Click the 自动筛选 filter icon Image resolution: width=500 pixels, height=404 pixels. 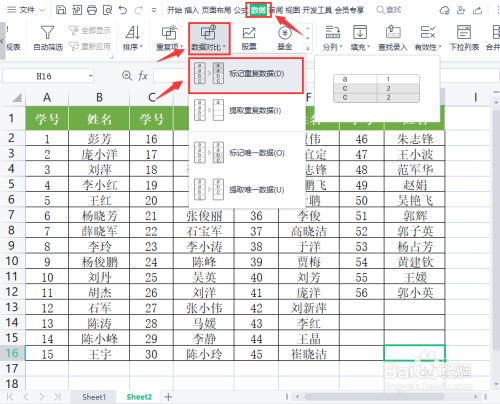(x=48, y=38)
